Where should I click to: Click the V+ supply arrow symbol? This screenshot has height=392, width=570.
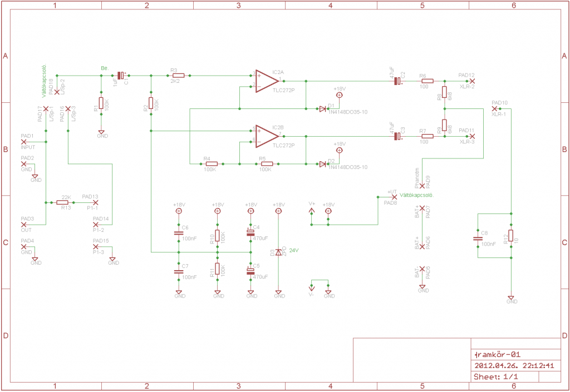[312, 211]
